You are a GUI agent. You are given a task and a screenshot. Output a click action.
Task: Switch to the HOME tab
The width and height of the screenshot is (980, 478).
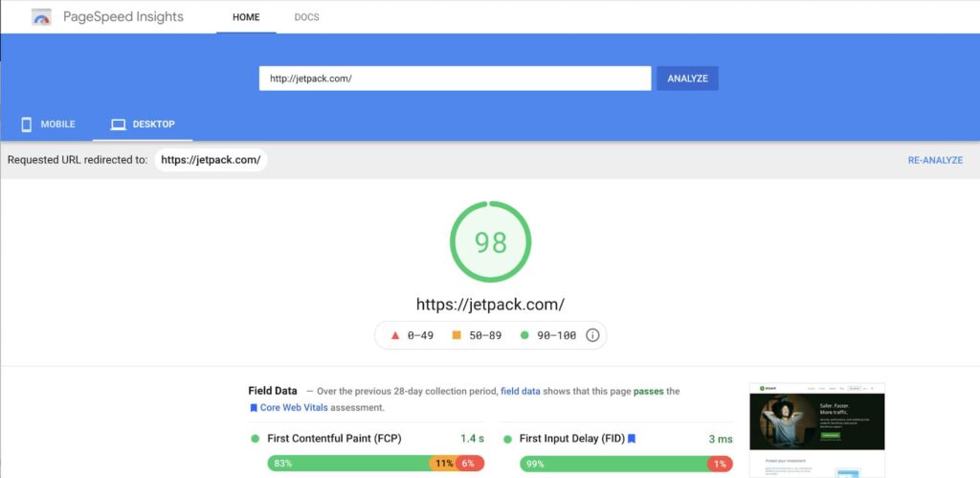[x=246, y=17]
